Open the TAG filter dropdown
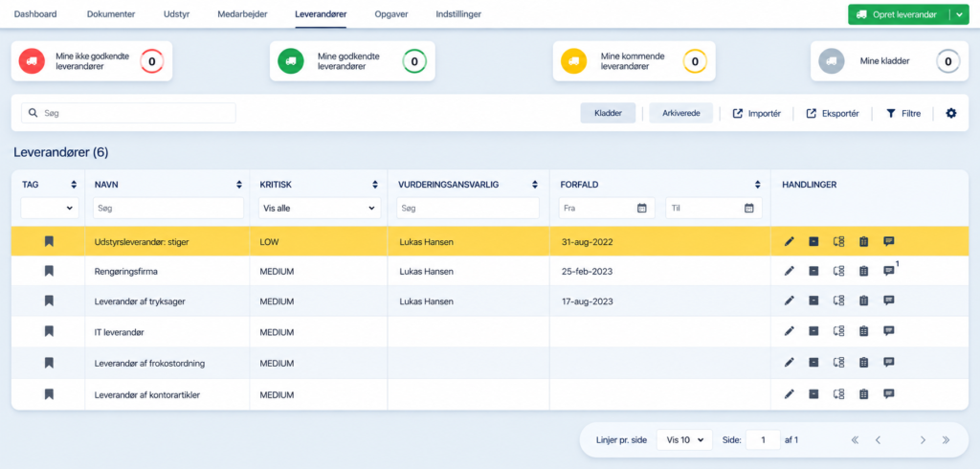 [x=50, y=209]
